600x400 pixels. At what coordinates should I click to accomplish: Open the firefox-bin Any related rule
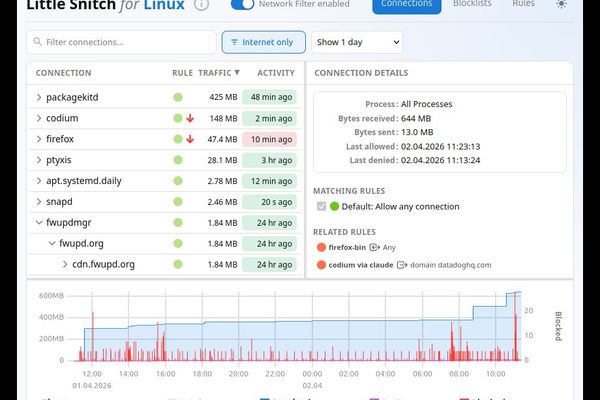coord(356,247)
